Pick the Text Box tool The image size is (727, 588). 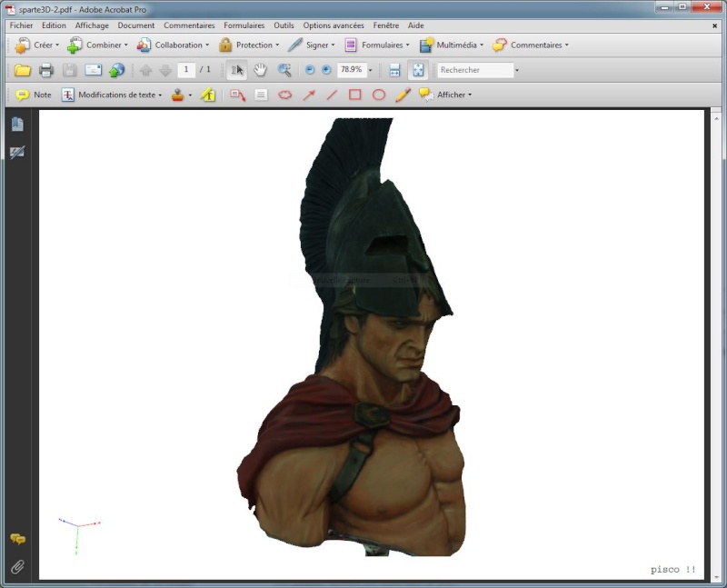[261, 95]
